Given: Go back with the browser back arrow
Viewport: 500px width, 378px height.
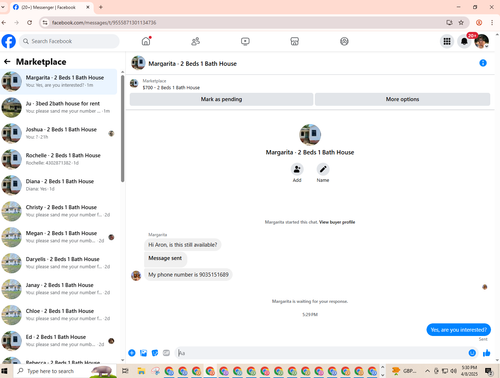Looking at the screenshot, I should pos(4,23).
